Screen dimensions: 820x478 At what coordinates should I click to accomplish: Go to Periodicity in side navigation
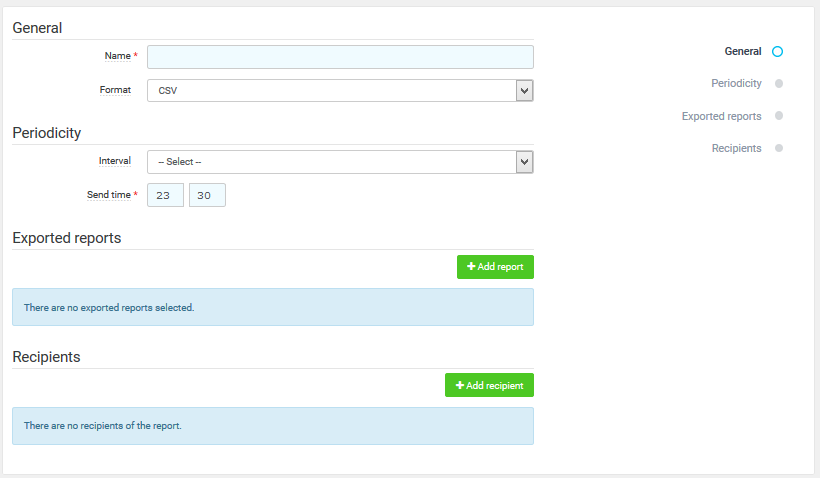pos(736,84)
